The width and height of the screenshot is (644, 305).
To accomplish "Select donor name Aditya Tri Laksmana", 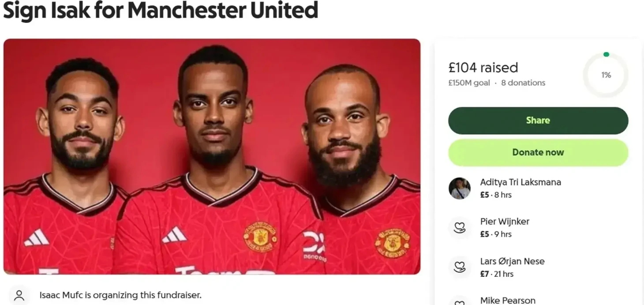I will pyautogui.click(x=520, y=182).
